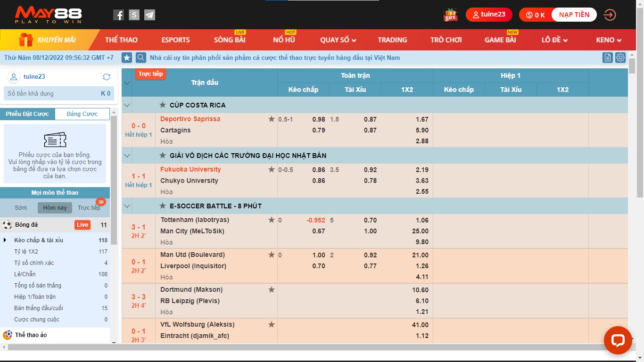Expand the Lô Đề menu

[554, 40]
